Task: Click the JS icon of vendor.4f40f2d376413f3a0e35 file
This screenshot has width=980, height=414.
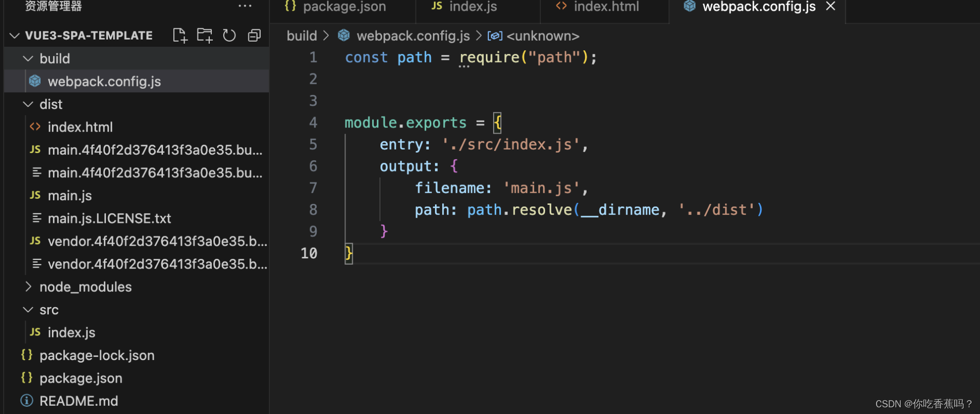Action: tap(35, 240)
